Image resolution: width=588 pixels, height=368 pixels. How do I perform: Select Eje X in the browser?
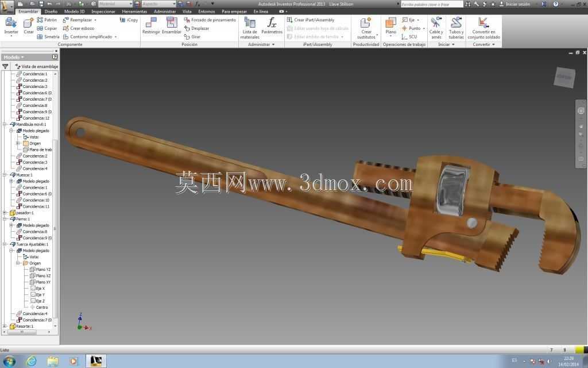point(37,289)
